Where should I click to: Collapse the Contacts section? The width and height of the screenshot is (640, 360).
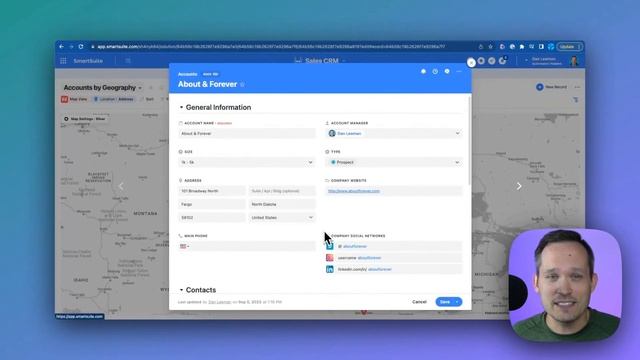(x=181, y=290)
